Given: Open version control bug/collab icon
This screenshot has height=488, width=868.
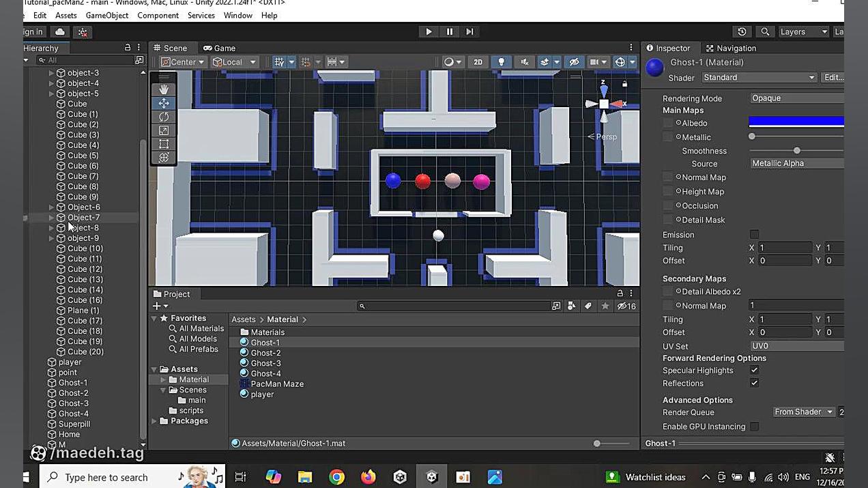Looking at the screenshot, I should click(83, 32).
